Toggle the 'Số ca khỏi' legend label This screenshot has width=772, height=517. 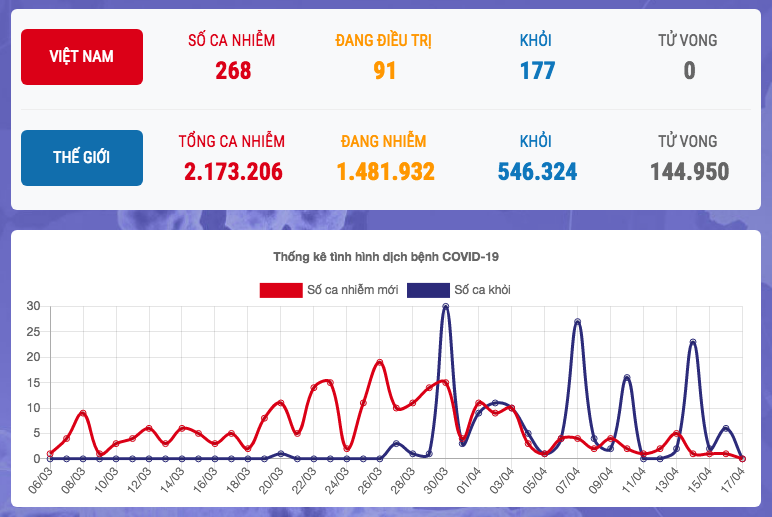(x=483, y=290)
